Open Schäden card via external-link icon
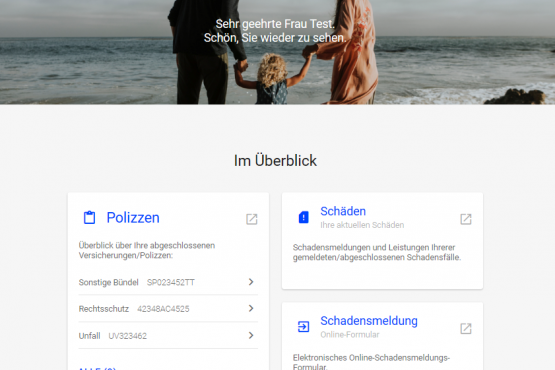This screenshot has height=370, width=555. [466, 219]
